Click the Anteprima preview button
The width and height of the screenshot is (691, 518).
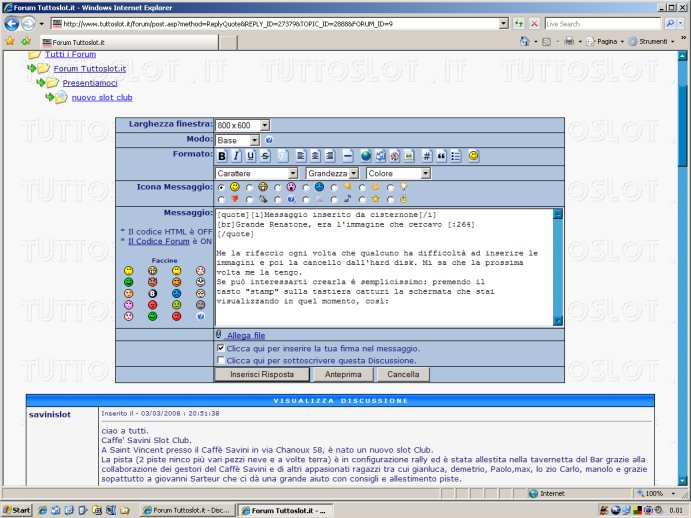(x=343, y=374)
